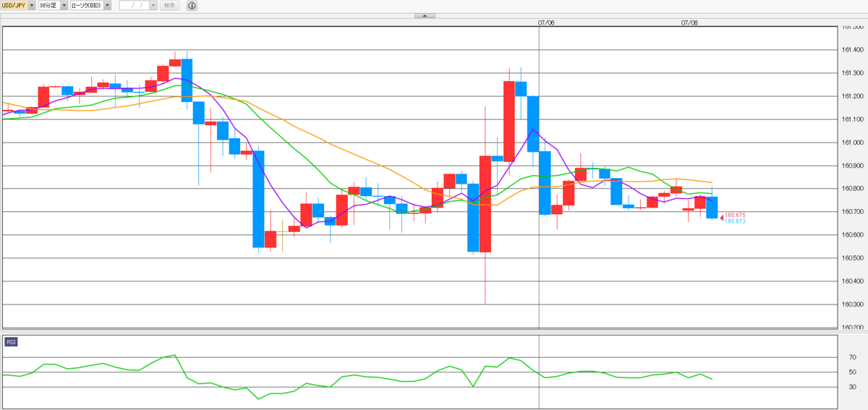
Task: Click the date input field
Action: pos(134,5)
